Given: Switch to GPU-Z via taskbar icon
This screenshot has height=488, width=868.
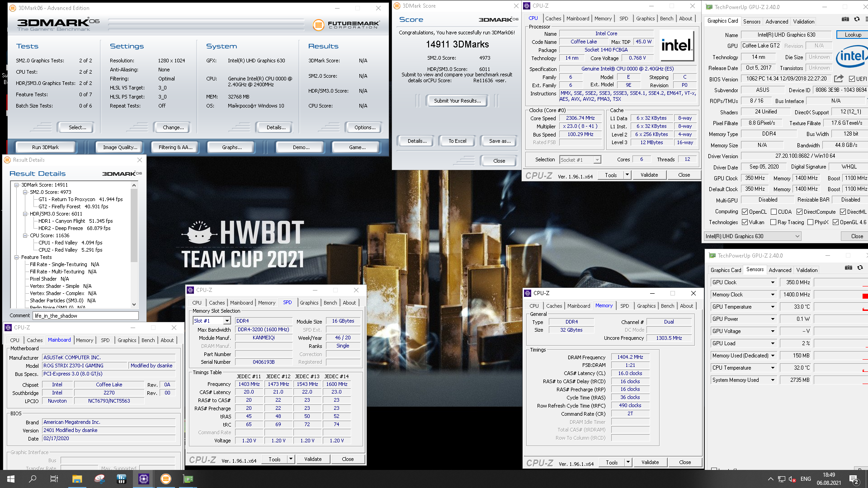Looking at the screenshot, I should point(188,479).
